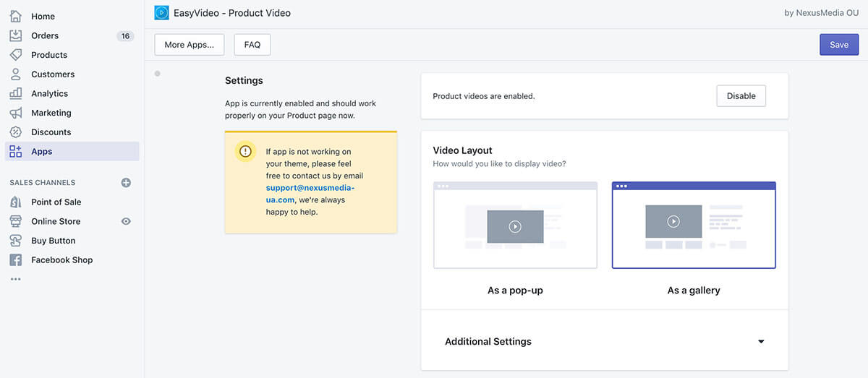This screenshot has height=378, width=868.
Task: Expand Additional Settings arrow
Action: [761, 342]
